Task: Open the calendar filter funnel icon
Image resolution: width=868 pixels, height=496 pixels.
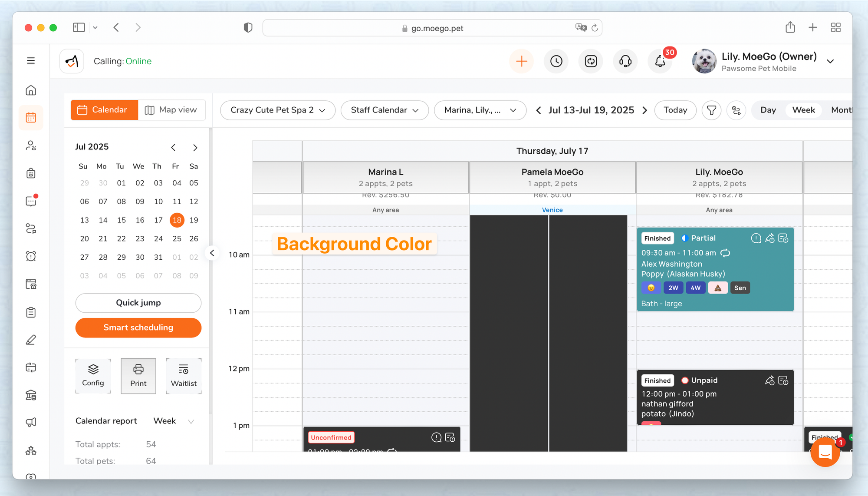Action: 711,110
